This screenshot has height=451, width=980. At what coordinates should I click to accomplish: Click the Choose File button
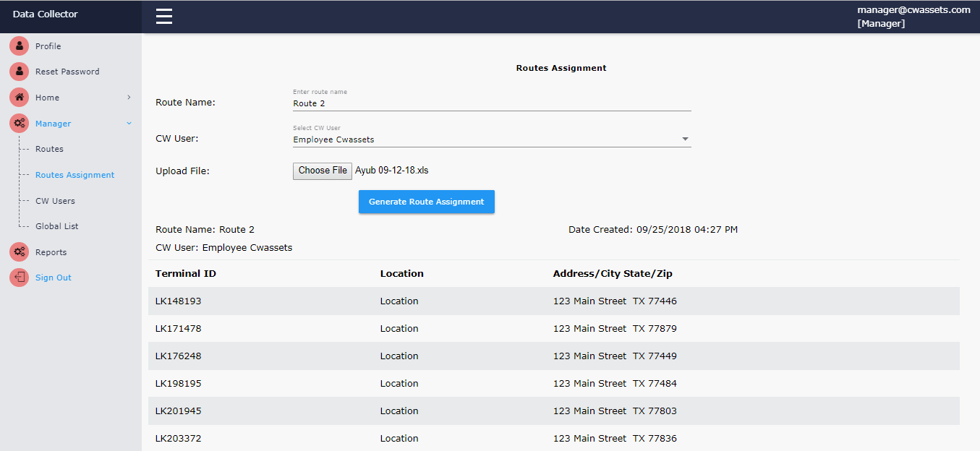[x=323, y=171]
